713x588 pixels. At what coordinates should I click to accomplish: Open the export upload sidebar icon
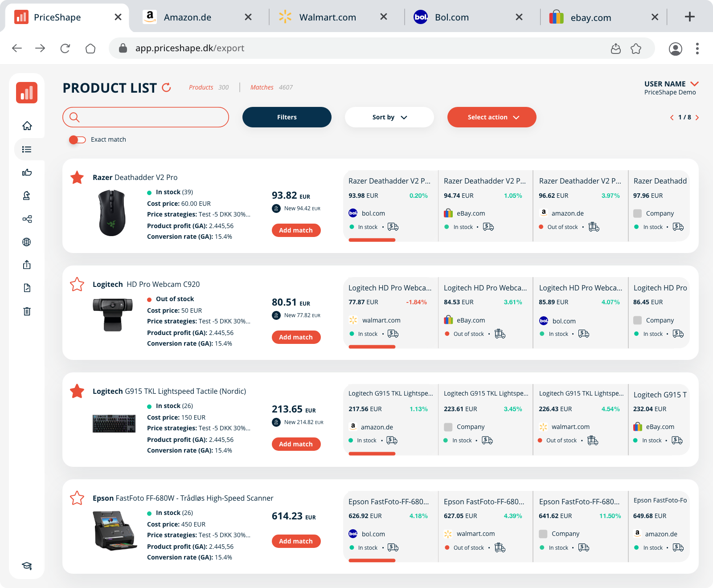coord(27,265)
